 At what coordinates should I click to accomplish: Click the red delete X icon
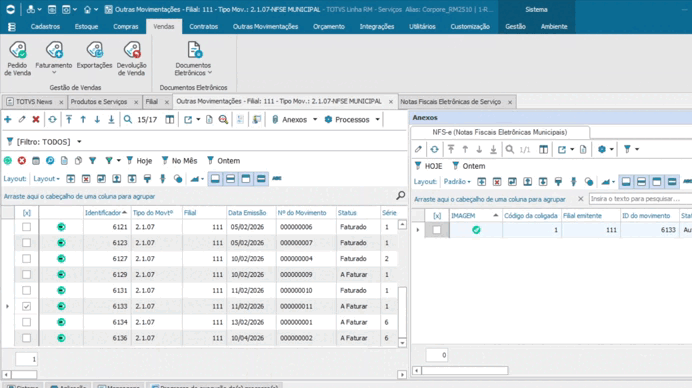point(36,120)
